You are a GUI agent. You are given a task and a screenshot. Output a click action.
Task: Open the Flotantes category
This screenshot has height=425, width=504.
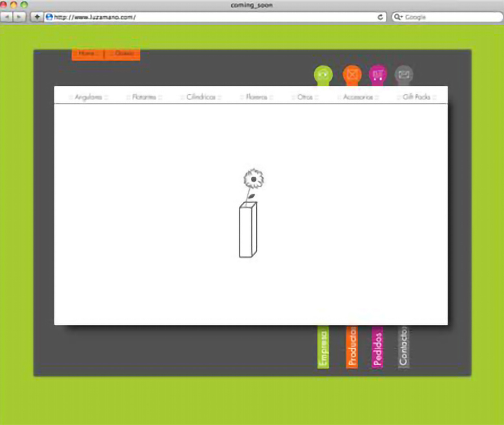[144, 97]
